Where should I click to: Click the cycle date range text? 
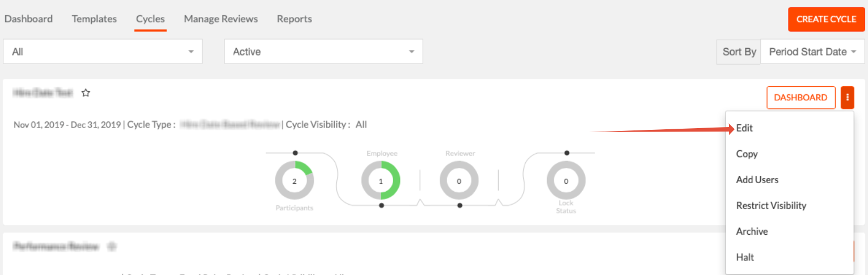coord(68,125)
